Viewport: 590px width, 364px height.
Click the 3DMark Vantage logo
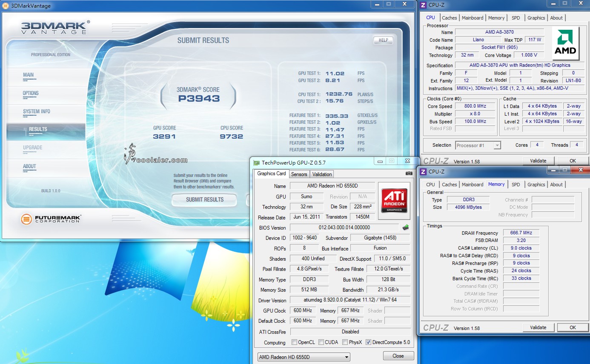pyautogui.click(x=55, y=27)
